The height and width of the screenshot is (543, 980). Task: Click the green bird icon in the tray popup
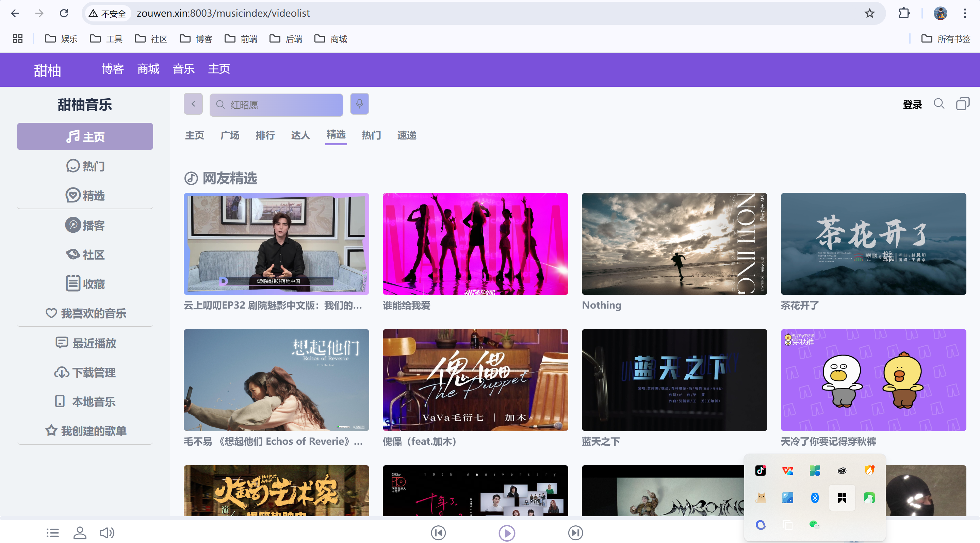pyautogui.click(x=869, y=498)
